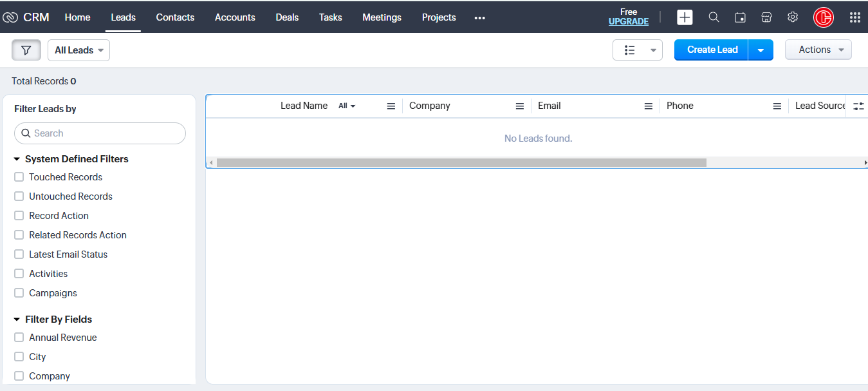The height and width of the screenshot is (391, 868).
Task: Open the more modules ellipsis
Action: click(x=479, y=18)
